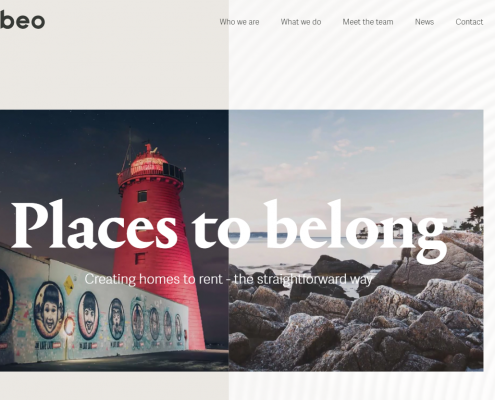Screen dimensions: 495x400
Task: Click the palm trees at the photo's edge
Action: (x=475, y=218)
